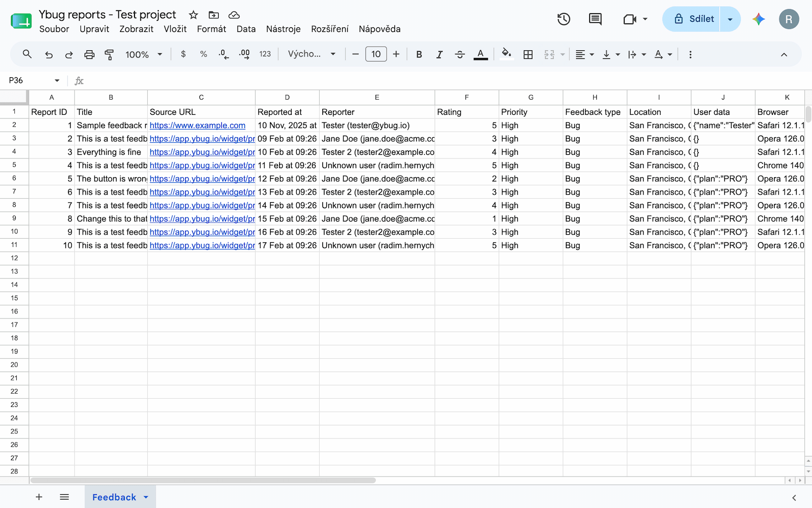The height and width of the screenshot is (508, 812).
Task: Print the spreadsheet
Action: pos(89,54)
